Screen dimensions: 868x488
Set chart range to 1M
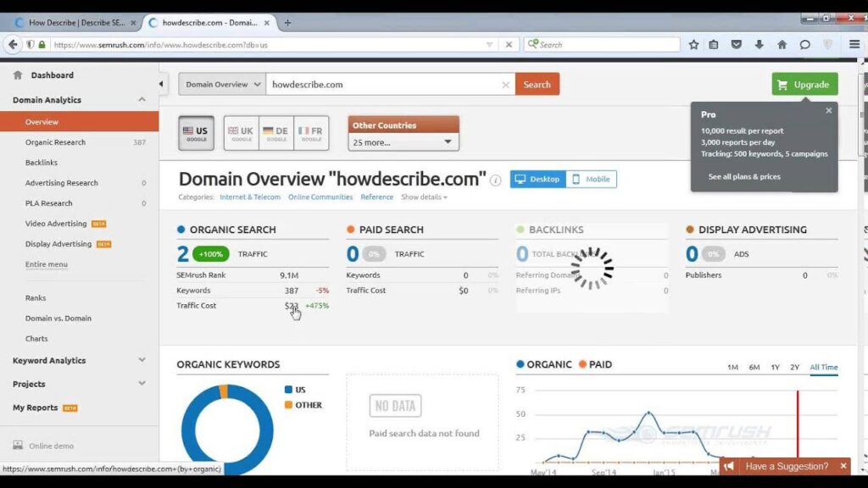click(732, 367)
